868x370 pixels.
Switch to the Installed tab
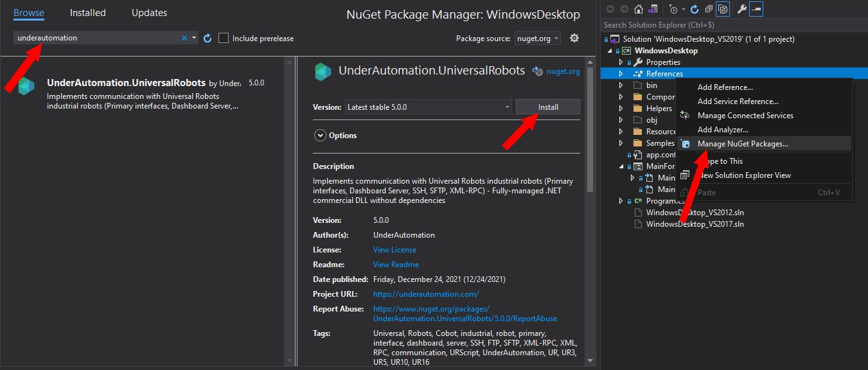click(88, 13)
